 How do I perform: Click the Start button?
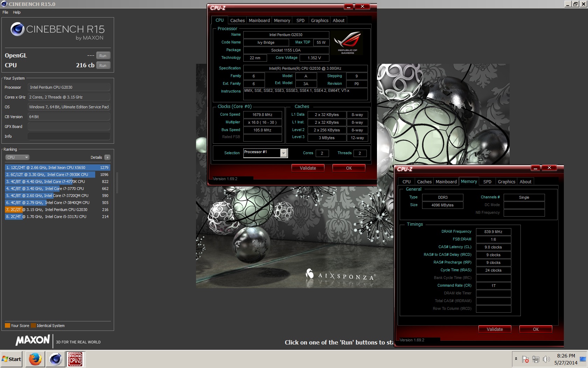[12, 359]
